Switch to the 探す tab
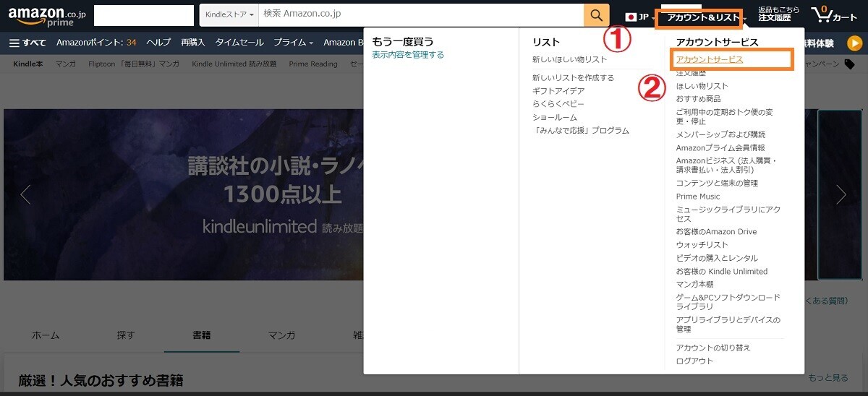Screen dimensions: 868x396 126,335
